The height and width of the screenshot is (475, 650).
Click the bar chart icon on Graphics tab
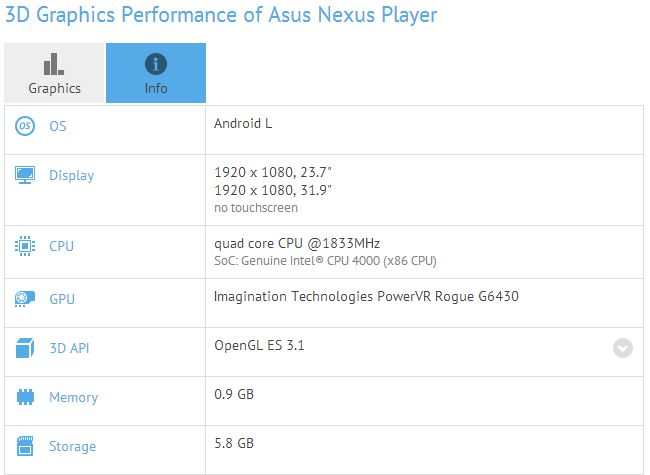54,63
